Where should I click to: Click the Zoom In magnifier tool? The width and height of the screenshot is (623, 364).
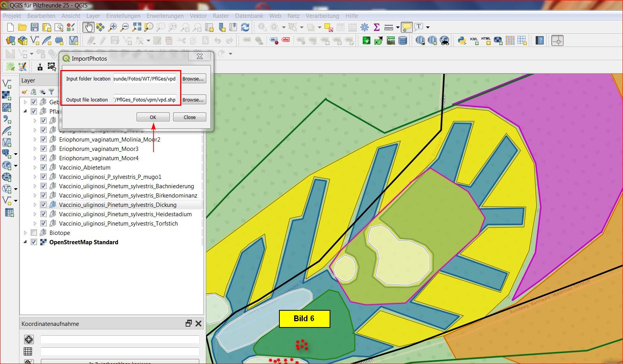click(x=112, y=27)
